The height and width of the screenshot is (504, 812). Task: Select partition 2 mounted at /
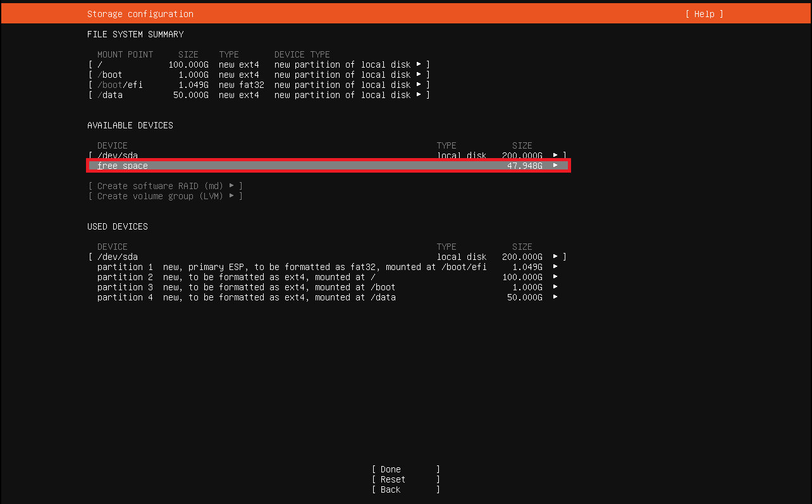point(328,277)
